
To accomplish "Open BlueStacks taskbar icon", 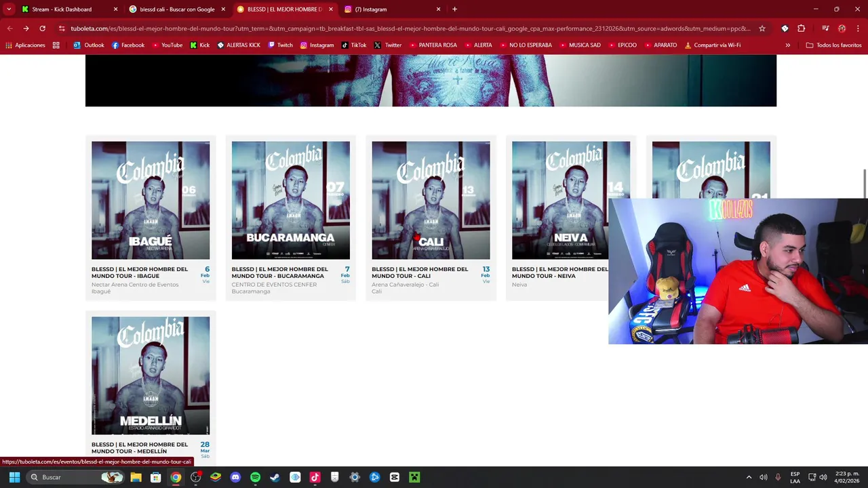I will (x=215, y=477).
